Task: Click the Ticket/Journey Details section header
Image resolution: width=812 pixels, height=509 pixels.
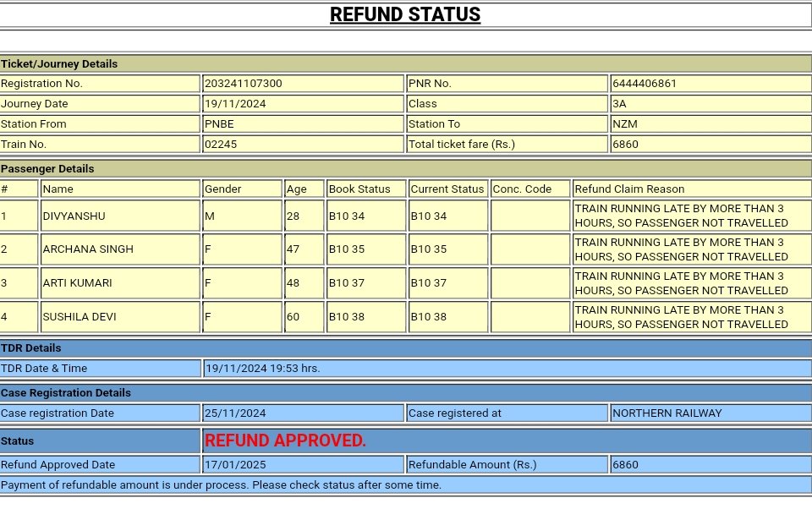Action: [x=405, y=63]
